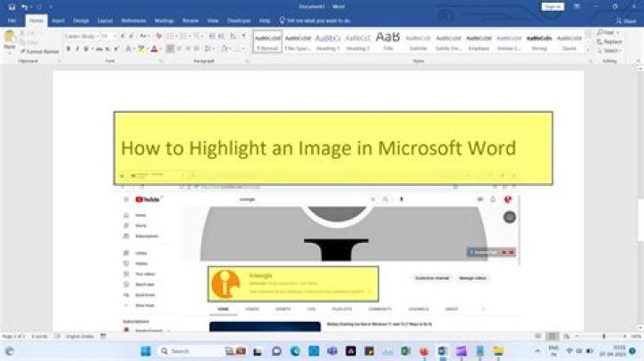The image size is (644, 361).
Task: Increase paragraph indent
Action: [221, 36]
